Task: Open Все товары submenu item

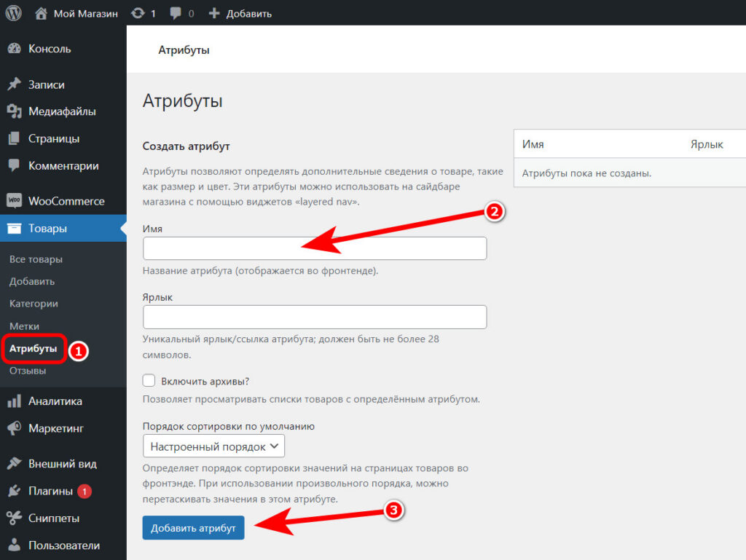Action: pos(36,259)
